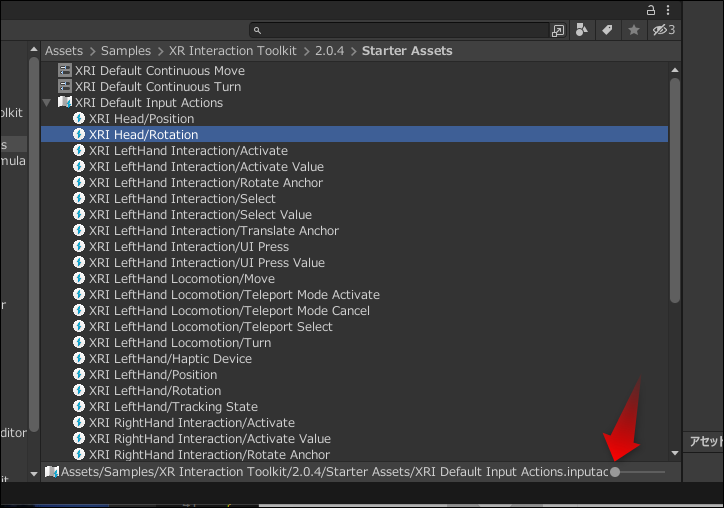Go to XR Interaction Toolkit breadcrumb
Viewport: 724px width, 508px height.
pos(232,51)
